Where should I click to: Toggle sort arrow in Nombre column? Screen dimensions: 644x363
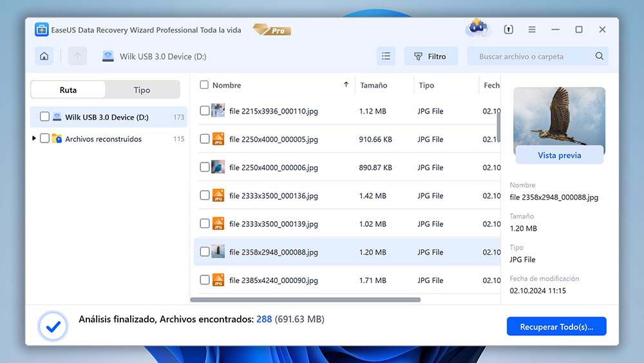(346, 84)
